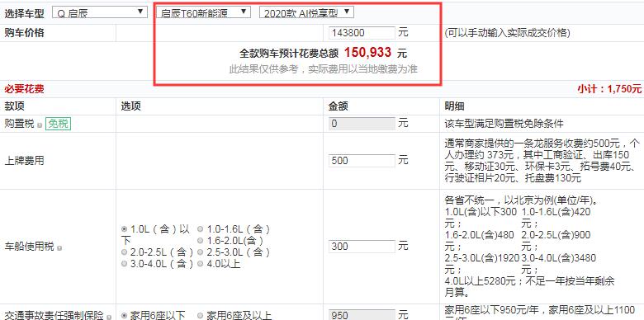Select the 1.0-1.6L(含) radio option
The width and height of the screenshot is (644, 320).
pos(200,229)
